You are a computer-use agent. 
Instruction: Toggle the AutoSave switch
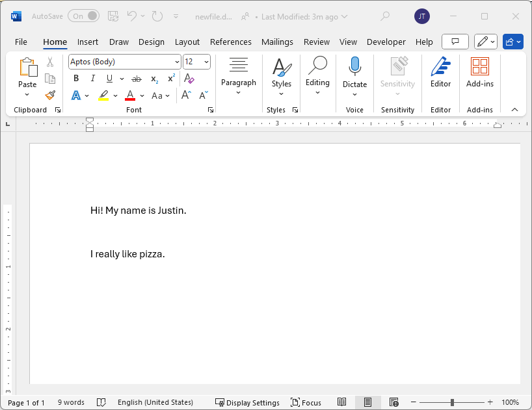(84, 16)
